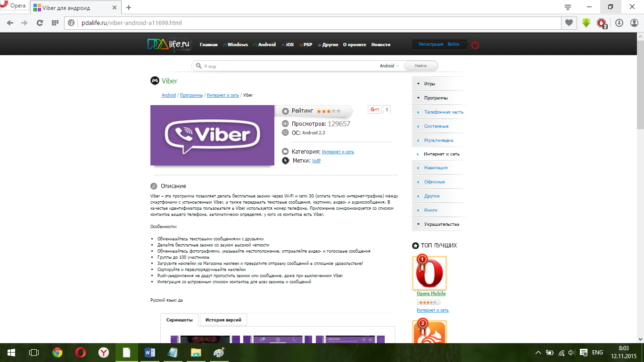Open a new browser tab
Viewport: 644px width, 362px height.
point(129,8)
